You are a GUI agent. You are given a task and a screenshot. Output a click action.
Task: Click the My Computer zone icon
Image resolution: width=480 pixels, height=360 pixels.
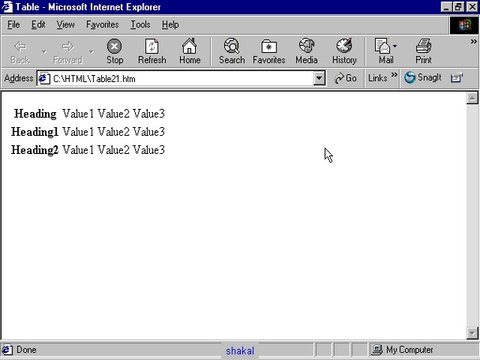377,350
